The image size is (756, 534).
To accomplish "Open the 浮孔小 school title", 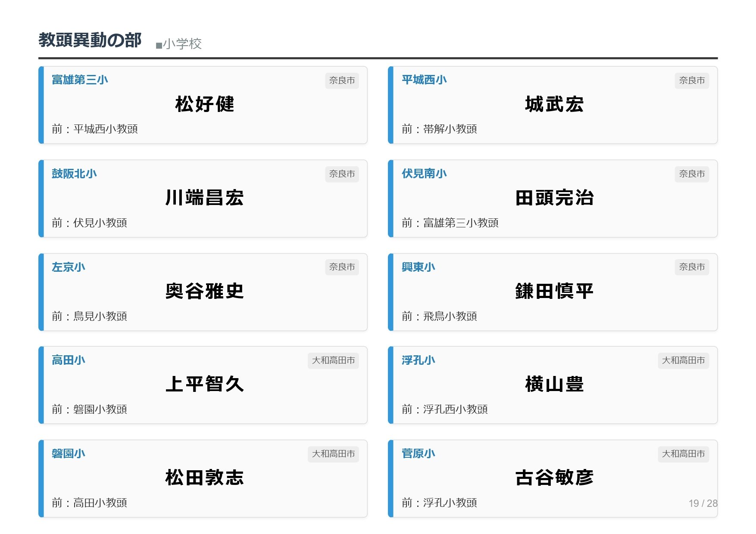I will [418, 360].
